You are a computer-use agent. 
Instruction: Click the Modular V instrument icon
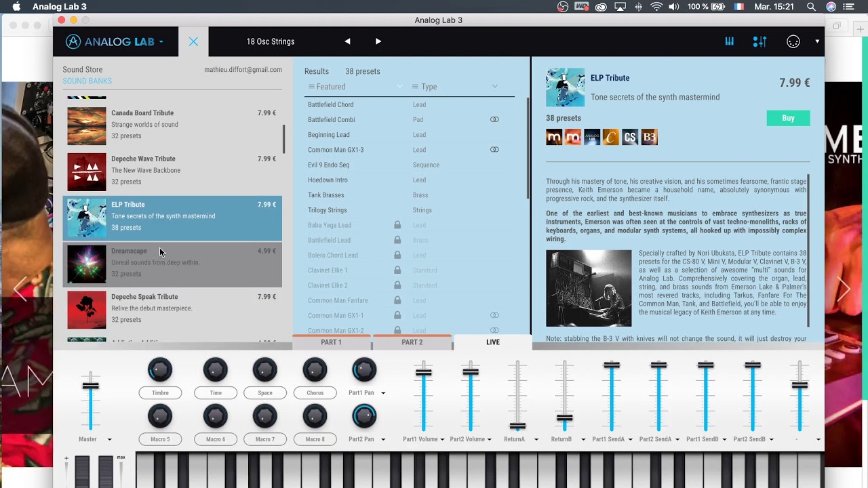573,137
